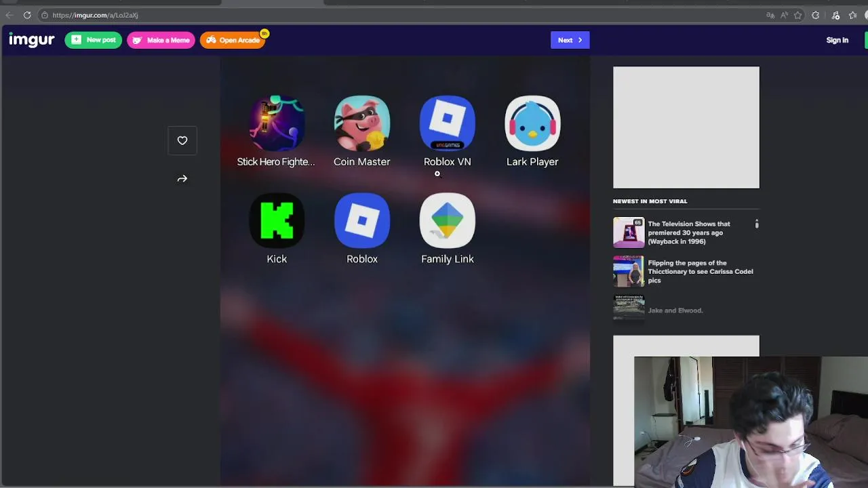This screenshot has width=868, height=488.
Task: Click the 'Newest in Most Viral' heading
Action: [x=650, y=201]
